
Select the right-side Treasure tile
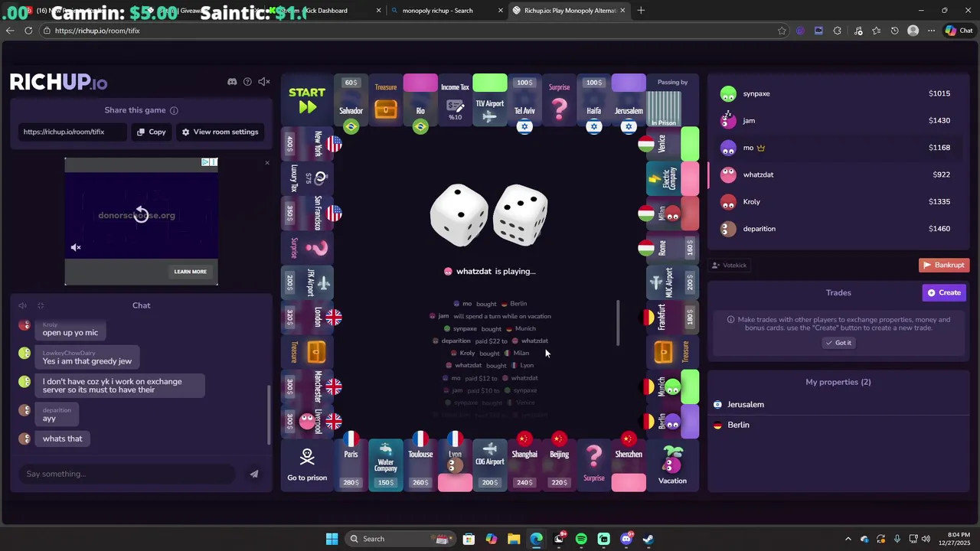click(672, 352)
